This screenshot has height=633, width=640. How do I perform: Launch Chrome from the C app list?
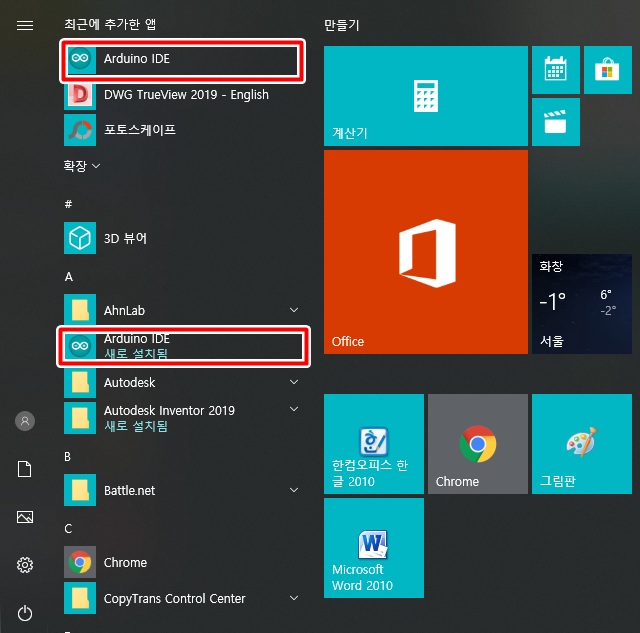tap(182, 562)
